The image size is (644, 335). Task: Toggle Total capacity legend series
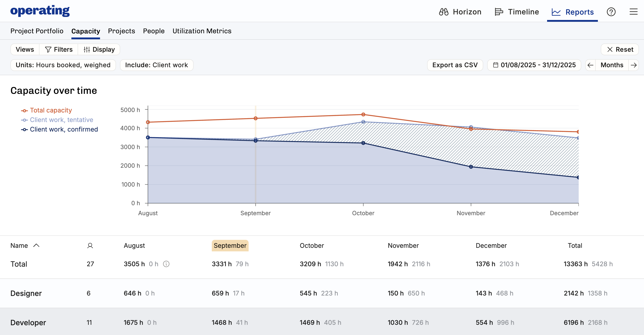pos(47,110)
